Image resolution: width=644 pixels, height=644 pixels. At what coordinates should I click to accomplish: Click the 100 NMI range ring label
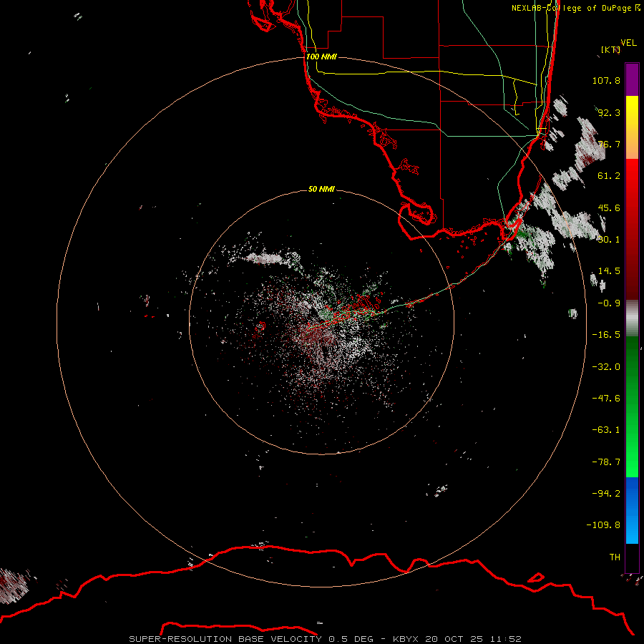pos(321,57)
